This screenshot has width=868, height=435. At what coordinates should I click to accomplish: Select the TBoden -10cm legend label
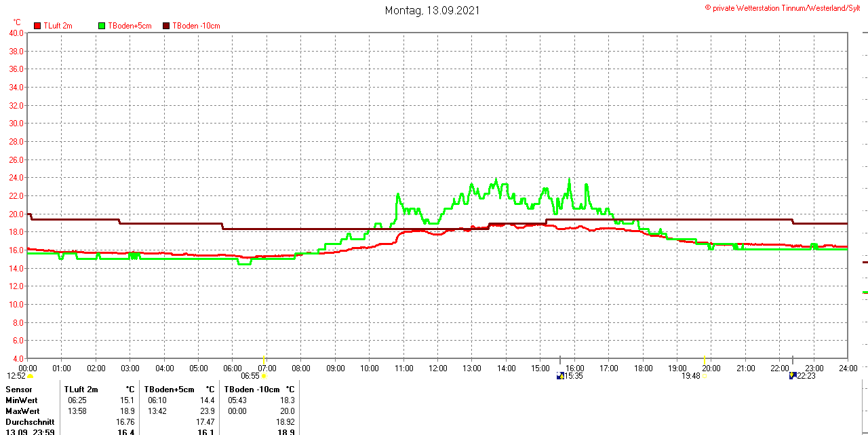pyautogui.click(x=196, y=26)
